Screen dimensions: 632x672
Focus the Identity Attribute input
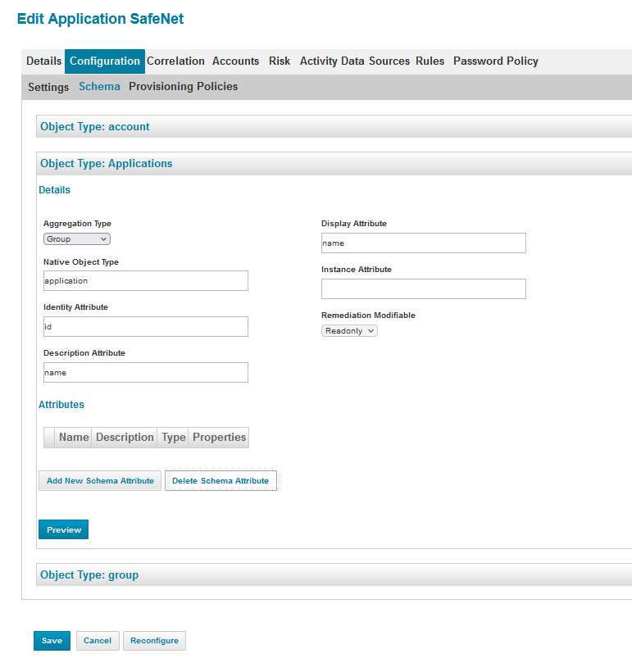click(x=145, y=327)
